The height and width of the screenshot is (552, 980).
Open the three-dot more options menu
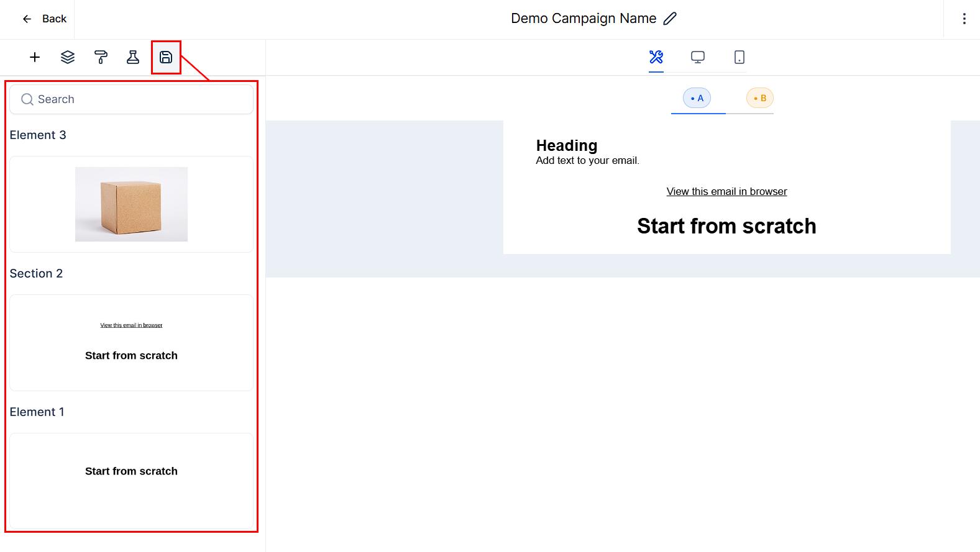pos(964,19)
